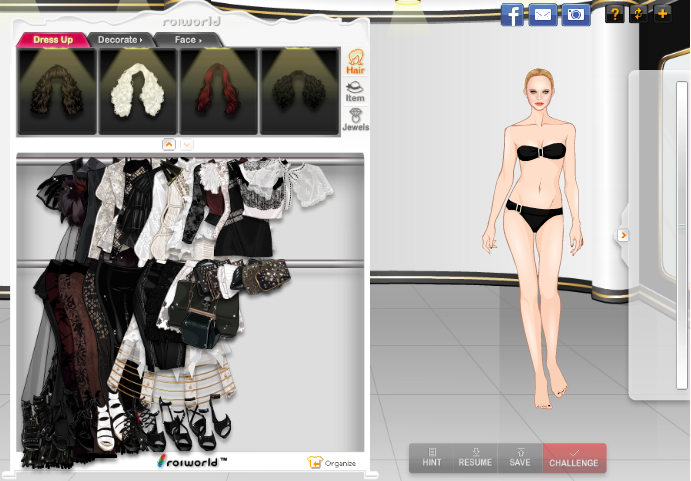
Task: Share the look on Facebook
Action: tap(512, 14)
